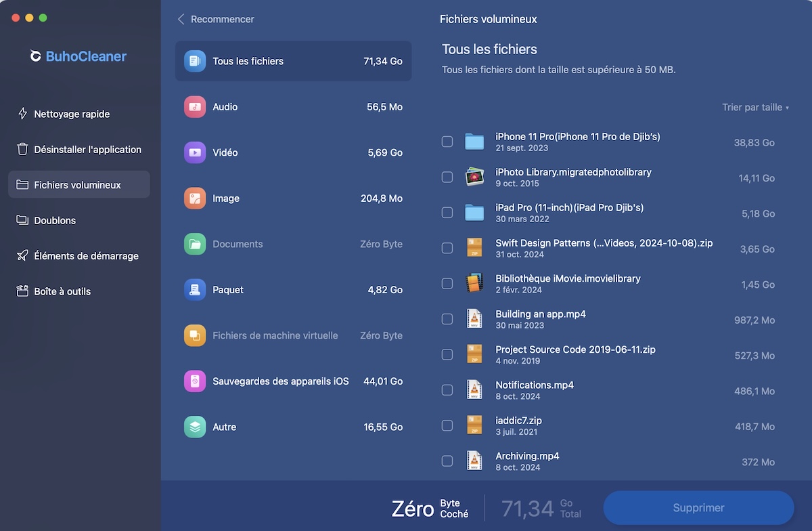Image resolution: width=812 pixels, height=531 pixels.
Task: Click the iPhoto Library file icon
Action: [474, 177]
